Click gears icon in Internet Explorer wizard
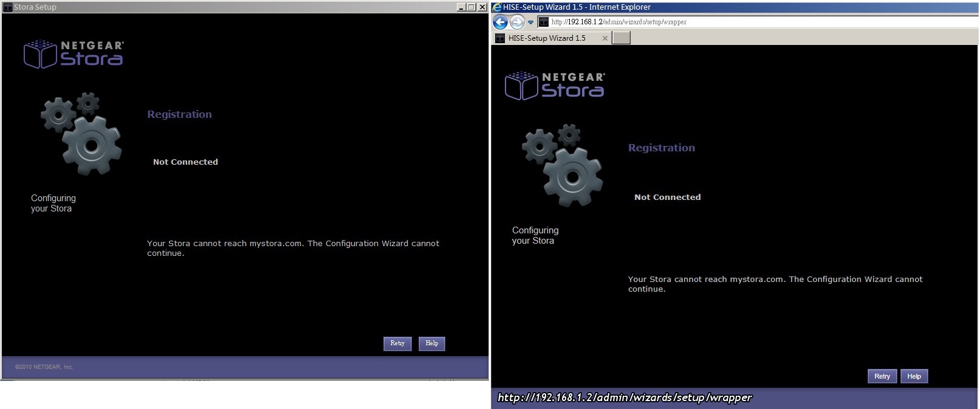 (563, 165)
